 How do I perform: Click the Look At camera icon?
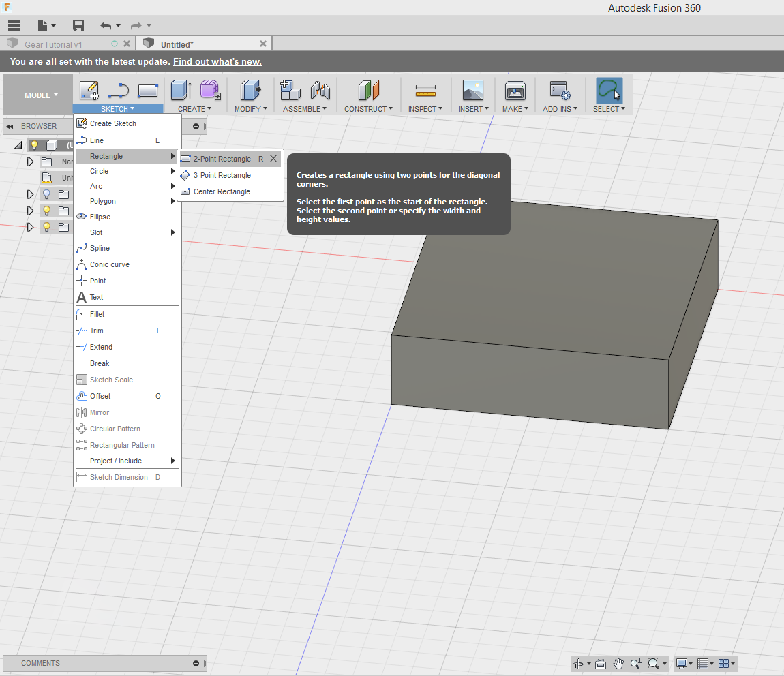[x=600, y=663]
